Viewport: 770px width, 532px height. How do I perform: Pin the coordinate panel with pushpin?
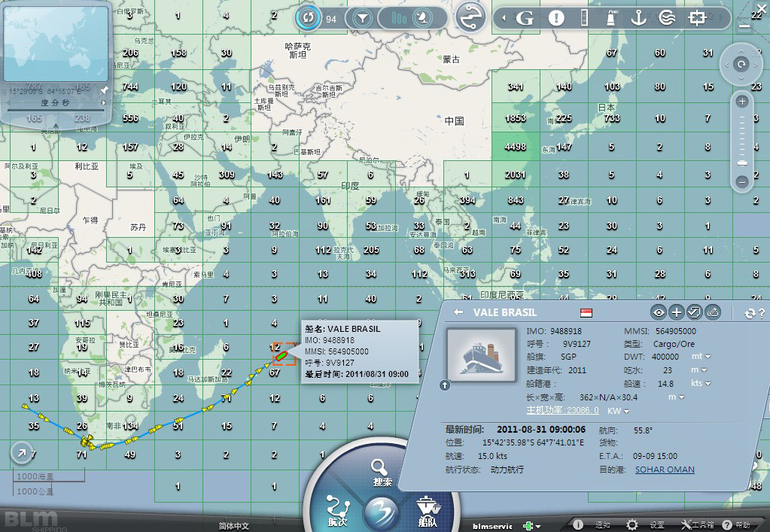(x=104, y=90)
